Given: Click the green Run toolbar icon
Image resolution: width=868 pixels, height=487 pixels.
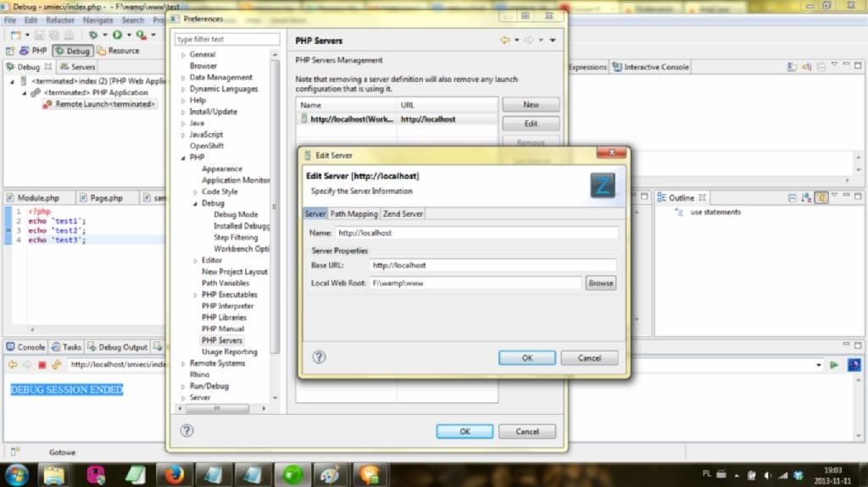Looking at the screenshot, I should [x=117, y=35].
